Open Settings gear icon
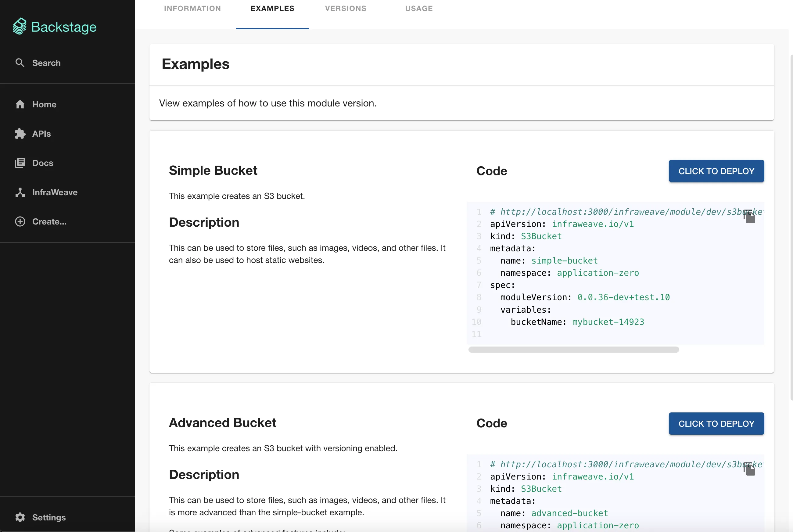The height and width of the screenshot is (532, 793). [20, 517]
